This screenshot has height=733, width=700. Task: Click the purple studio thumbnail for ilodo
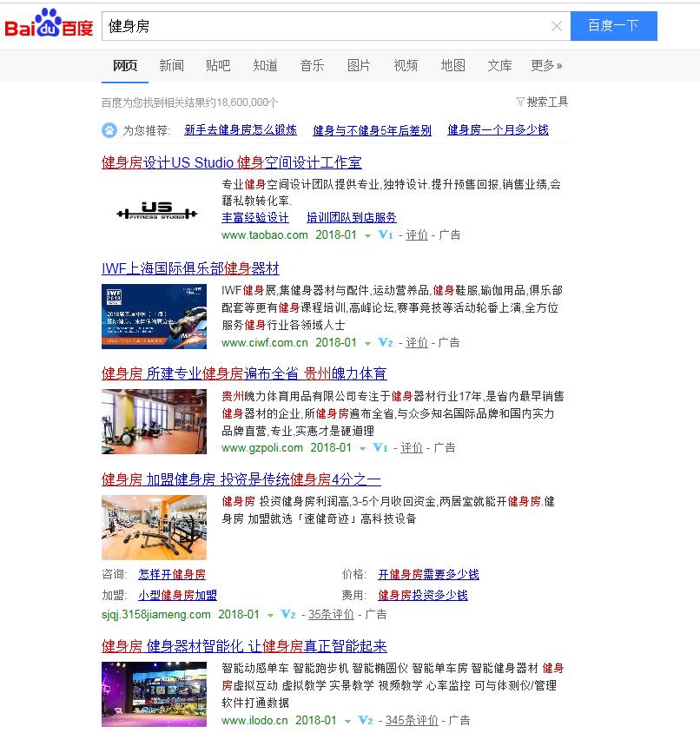coord(154,694)
